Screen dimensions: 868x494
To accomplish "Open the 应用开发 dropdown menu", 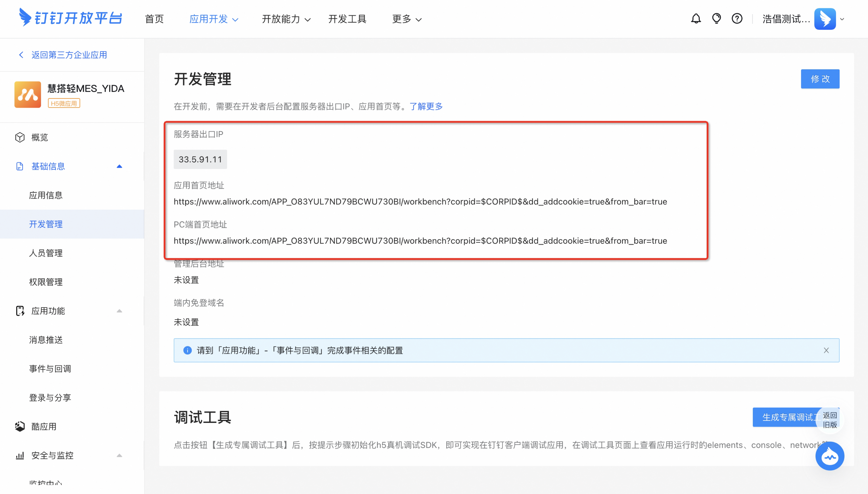I will (x=214, y=19).
